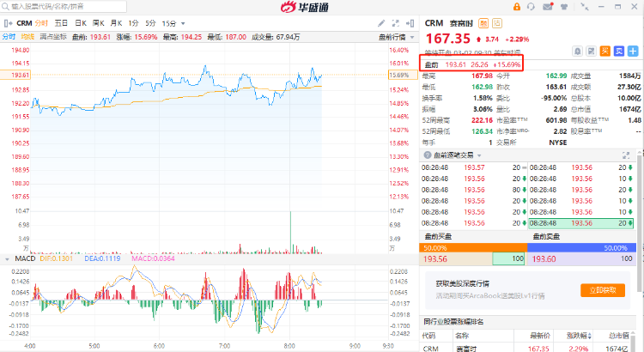Click the DIF:0.1301 value

56,258
